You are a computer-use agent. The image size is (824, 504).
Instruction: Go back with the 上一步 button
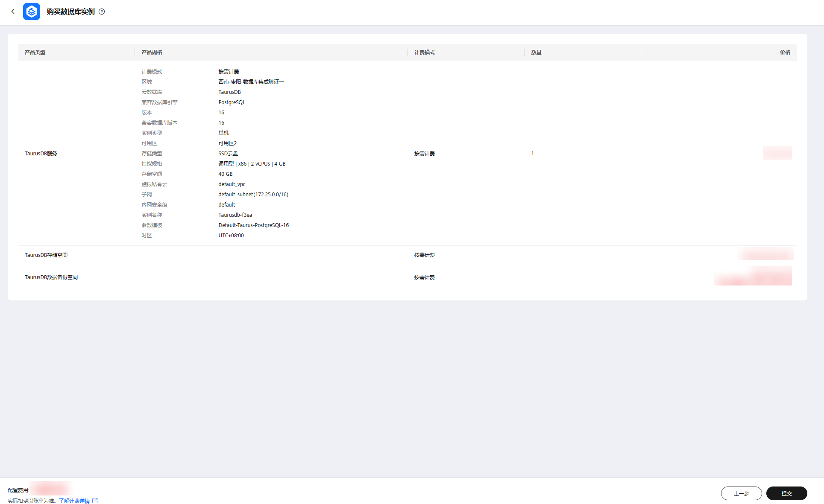click(741, 493)
